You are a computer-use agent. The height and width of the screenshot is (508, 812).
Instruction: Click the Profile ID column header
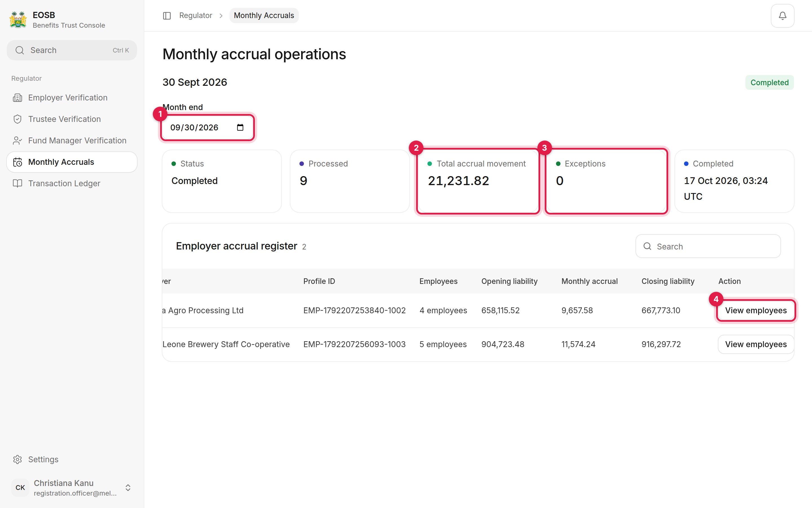(x=319, y=281)
